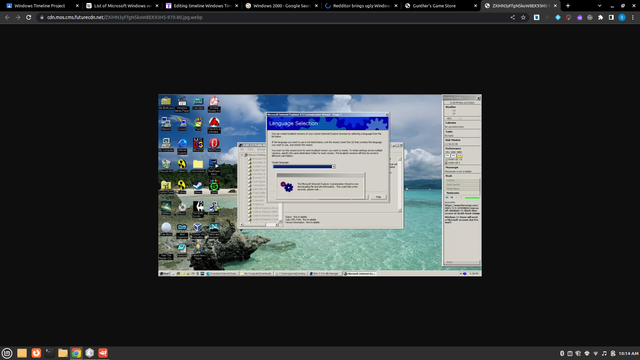Screen dimensions: 640x360
Task: Close the Windows 2000 Google Search tab
Action: click(x=316, y=6)
